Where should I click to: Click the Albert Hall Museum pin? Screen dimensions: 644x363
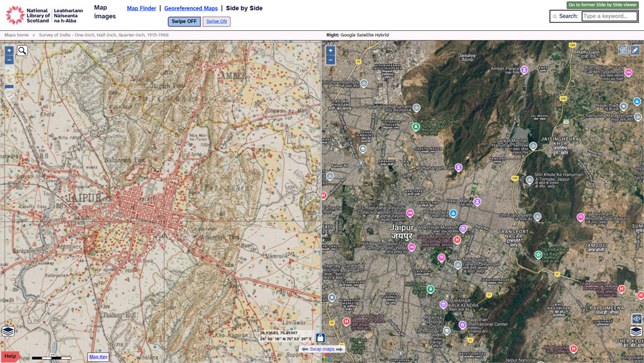click(463, 229)
